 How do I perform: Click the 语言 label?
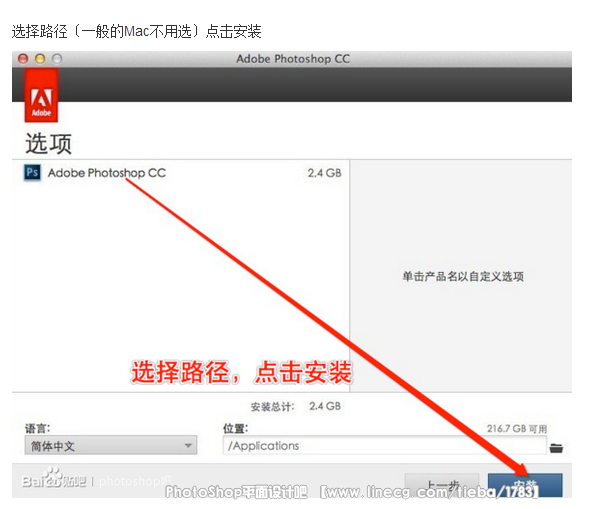click(x=38, y=428)
